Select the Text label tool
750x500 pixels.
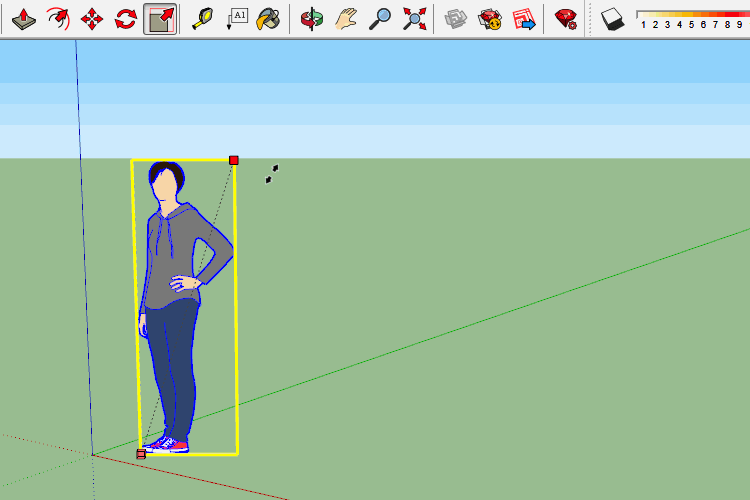(237, 18)
